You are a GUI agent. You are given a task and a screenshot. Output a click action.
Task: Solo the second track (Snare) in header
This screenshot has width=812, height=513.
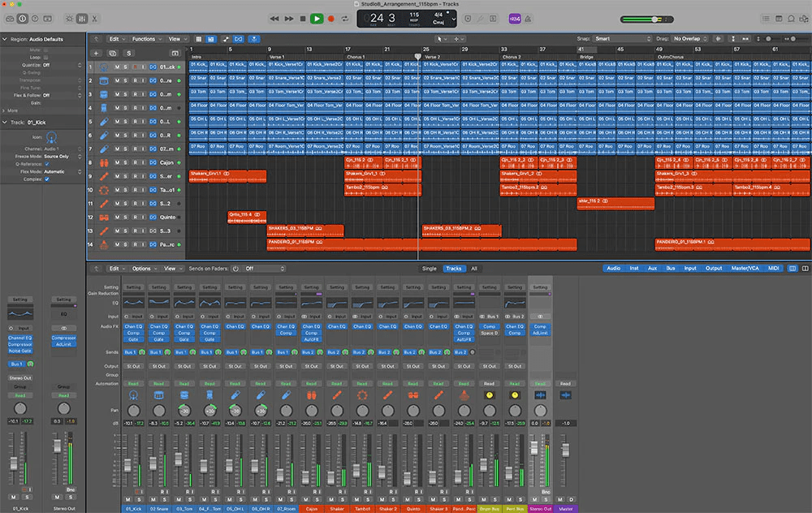[125, 80]
